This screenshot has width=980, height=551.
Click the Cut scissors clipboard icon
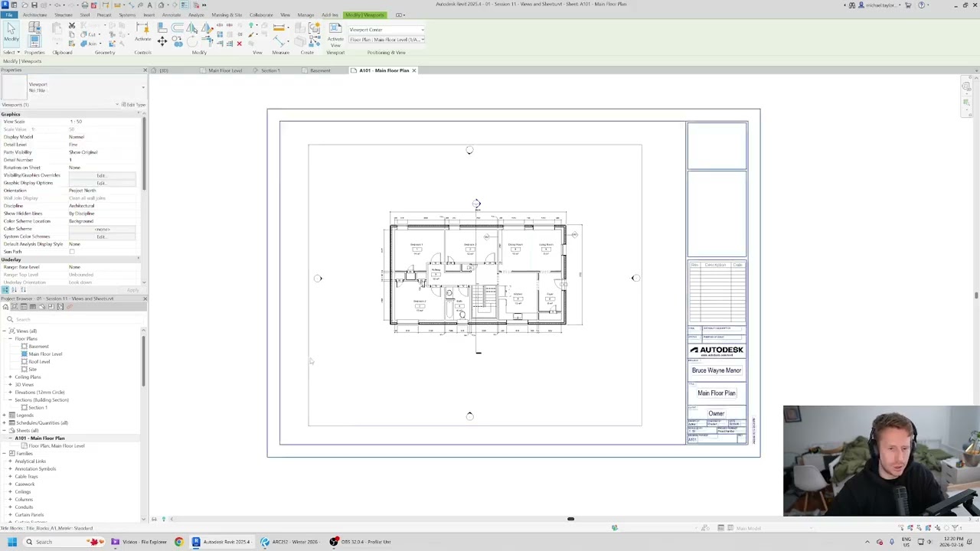[x=72, y=25]
